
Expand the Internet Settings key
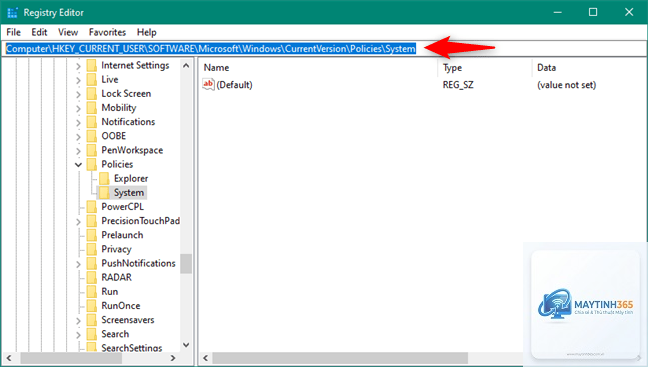78,66
